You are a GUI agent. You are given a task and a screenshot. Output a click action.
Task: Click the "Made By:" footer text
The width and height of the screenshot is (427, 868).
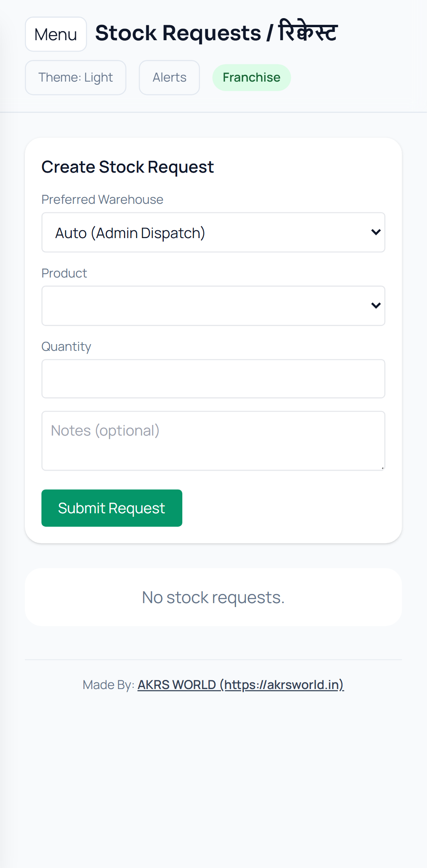(109, 685)
